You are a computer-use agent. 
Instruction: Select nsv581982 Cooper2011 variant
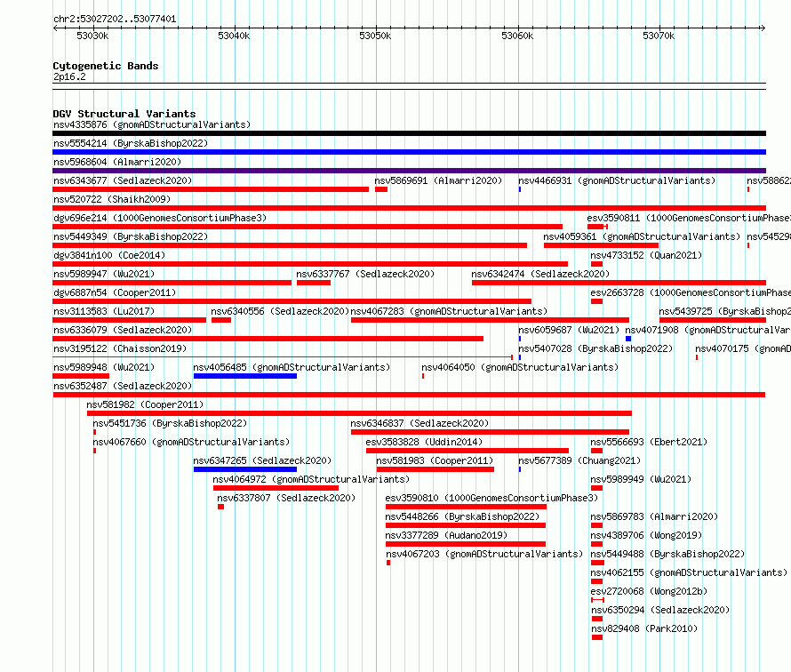(x=145, y=404)
